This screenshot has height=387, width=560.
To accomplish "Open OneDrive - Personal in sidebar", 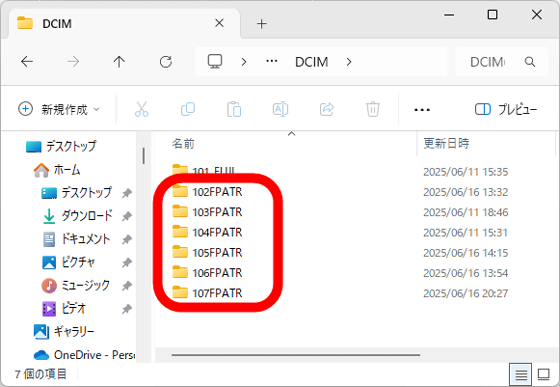I will pos(84,355).
